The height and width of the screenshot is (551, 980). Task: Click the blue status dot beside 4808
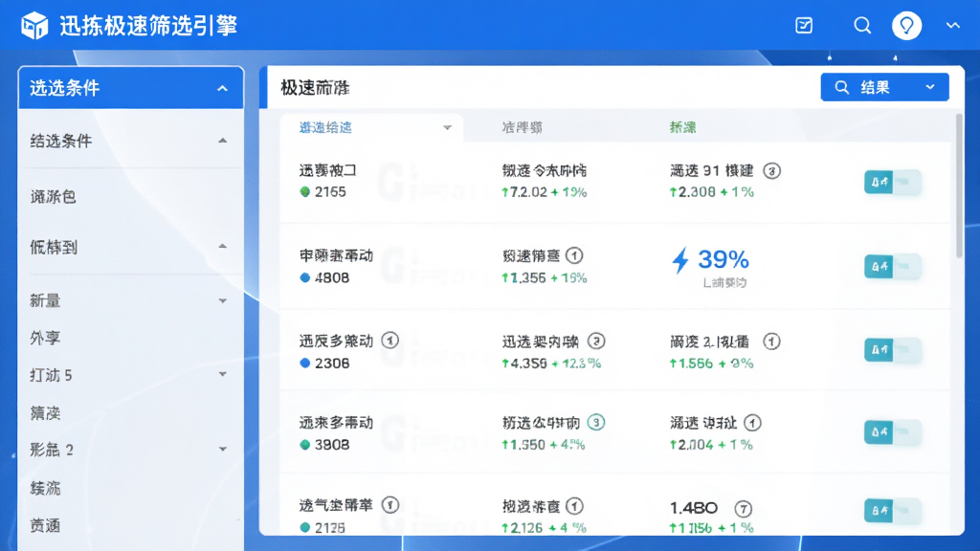tap(305, 277)
